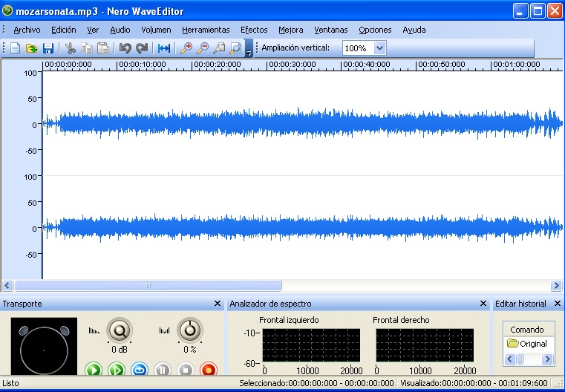The width and height of the screenshot is (565, 392).
Task: Open the Volumen menu
Action: pos(156,30)
